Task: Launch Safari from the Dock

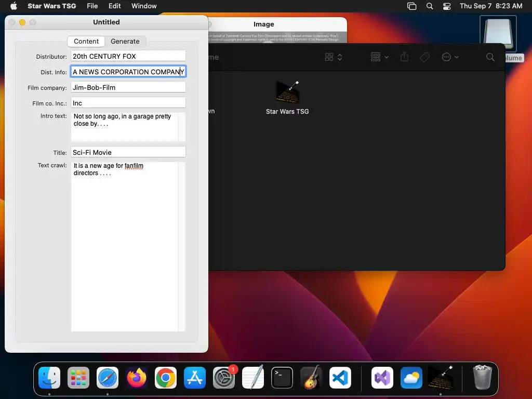Action: 108,378
